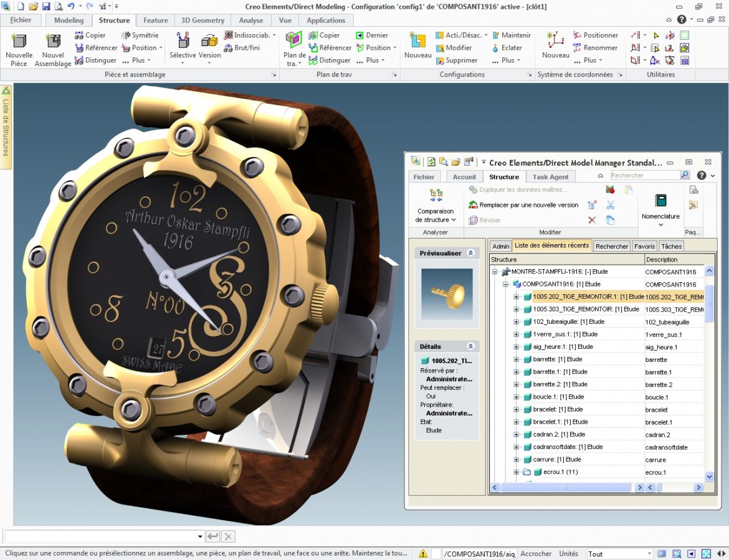The height and width of the screenshot is (560, 729).
Task: Open the Fichier menu in main window
Action: (x=21, y=20)
